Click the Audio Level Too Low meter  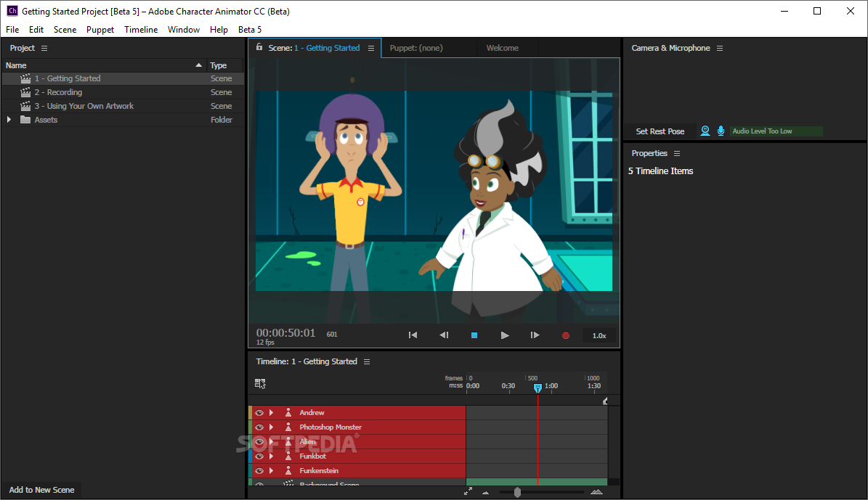point(776,131)
